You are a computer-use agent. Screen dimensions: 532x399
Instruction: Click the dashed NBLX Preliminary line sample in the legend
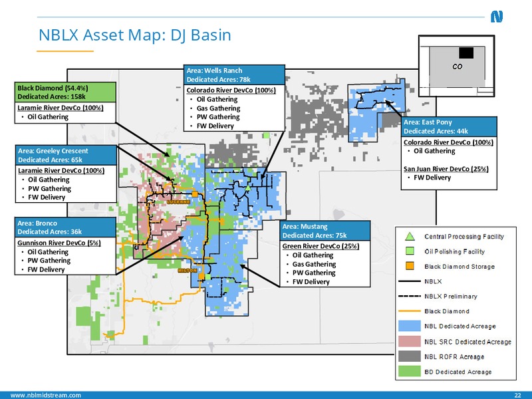pyautogui.click(x=410, y=296)
